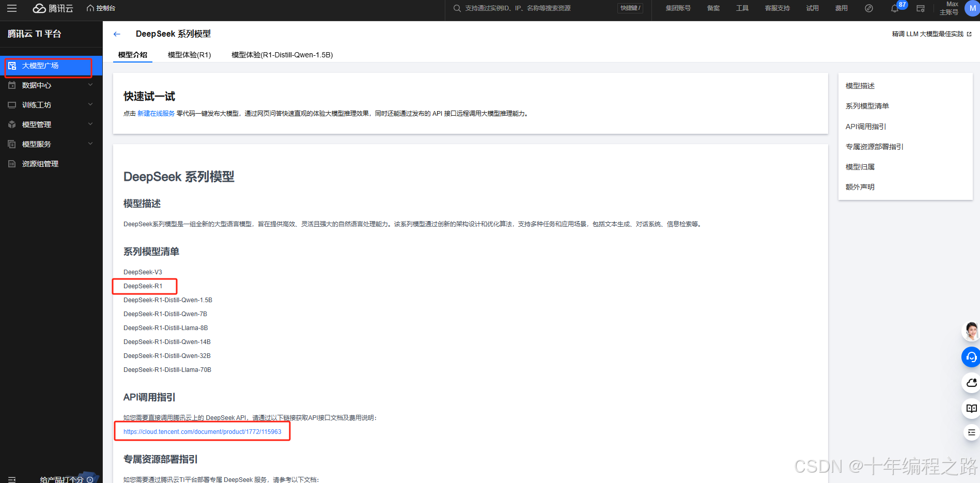
Task: Click the billing card icon in top bar
Action: [921, 8]
